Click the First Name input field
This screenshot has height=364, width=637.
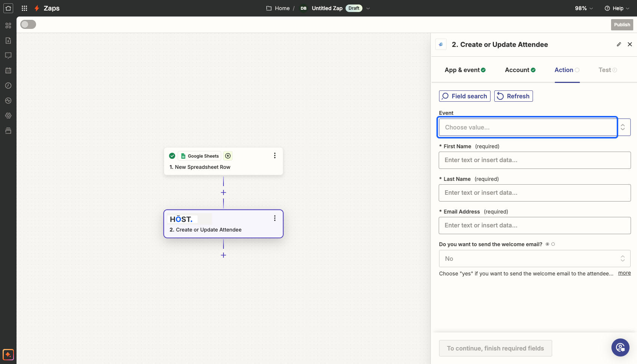point(535,160)
